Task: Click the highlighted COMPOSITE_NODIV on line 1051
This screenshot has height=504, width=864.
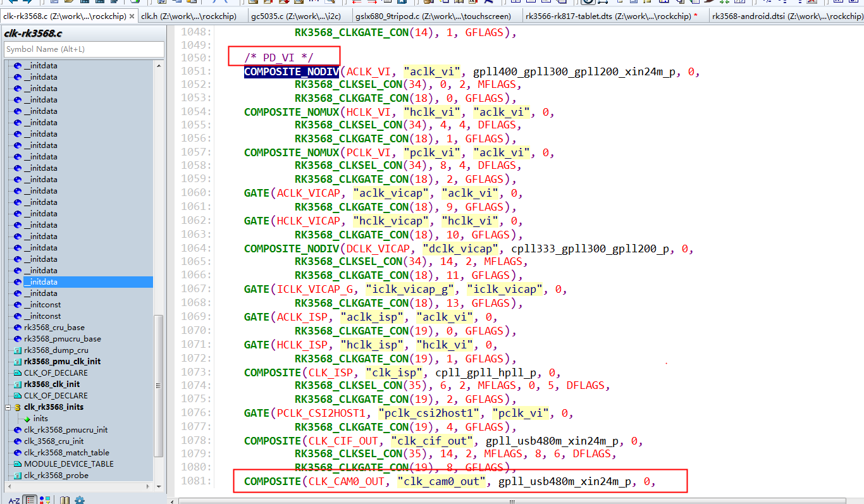Action: click(292, 72)
